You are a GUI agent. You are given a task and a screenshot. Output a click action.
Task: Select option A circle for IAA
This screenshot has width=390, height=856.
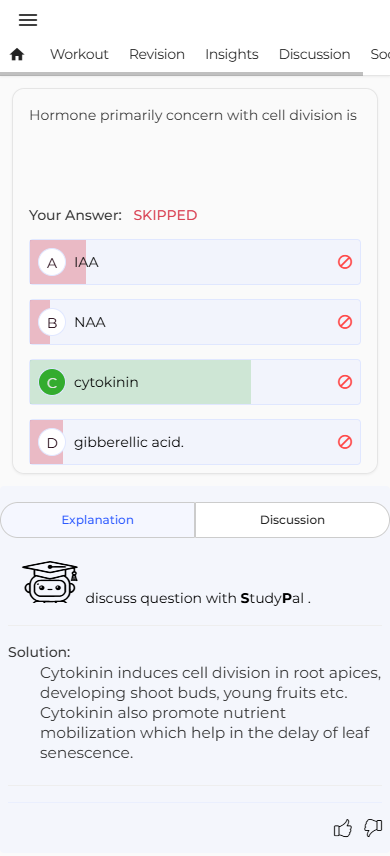[52, 263]
